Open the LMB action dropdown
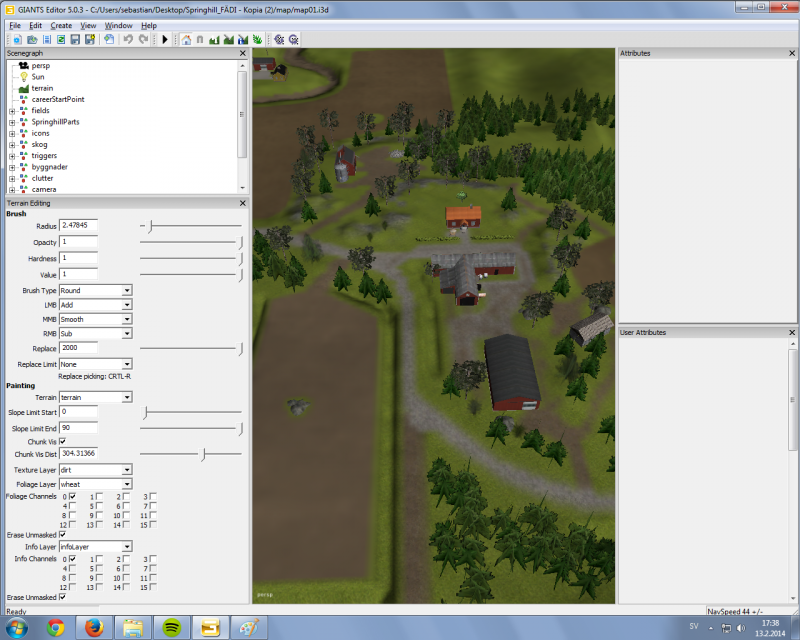Viewport: 800px width, 640px height. (x=127, y=305)
